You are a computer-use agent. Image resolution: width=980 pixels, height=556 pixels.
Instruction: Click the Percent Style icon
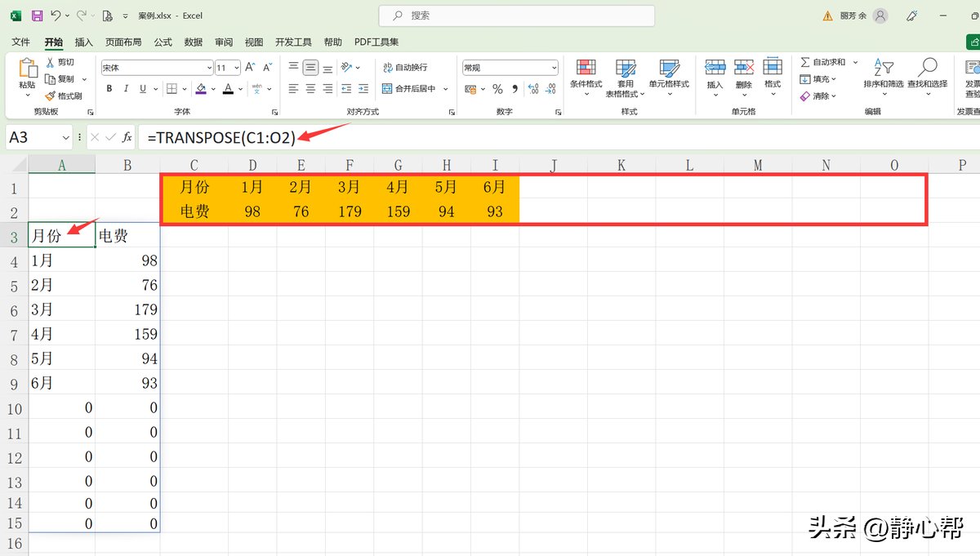(x=497, y=89)
